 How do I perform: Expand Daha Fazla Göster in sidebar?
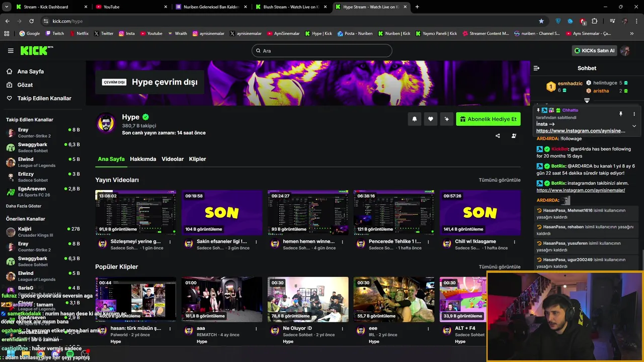tap(24, 206)
